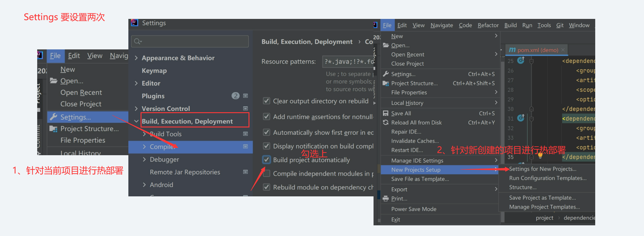The height and width of the screenshot is (236, 644).
Task: Click the project-level icon beside Build Tools
Action: tap(245, 134)
